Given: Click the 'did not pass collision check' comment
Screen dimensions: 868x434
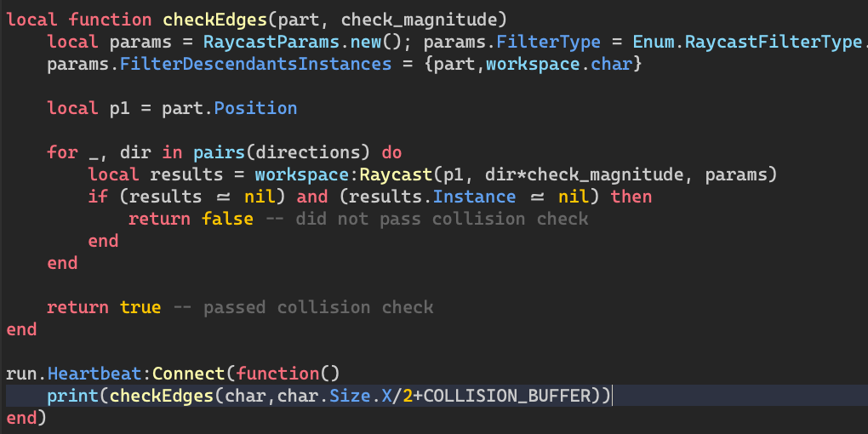Looking at the screenshot, I should point(442,219).
